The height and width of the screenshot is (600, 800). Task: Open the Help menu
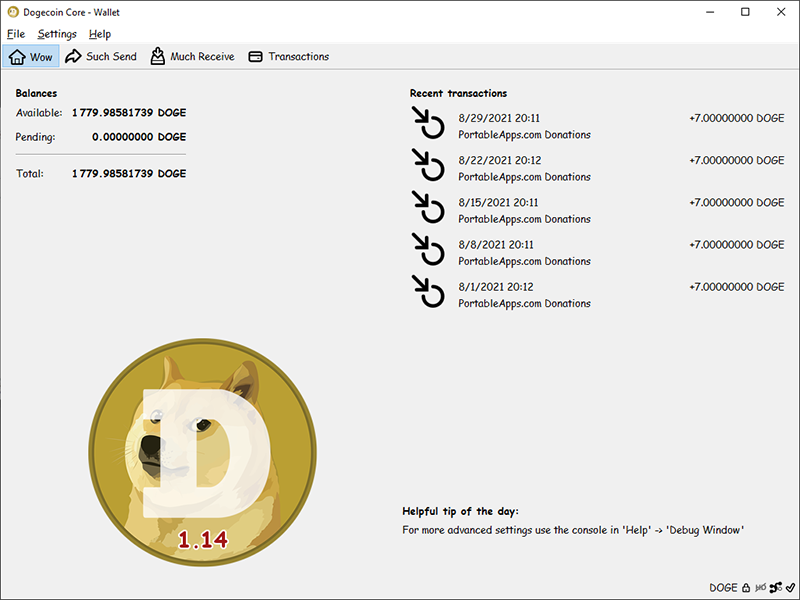pos(100,34)
